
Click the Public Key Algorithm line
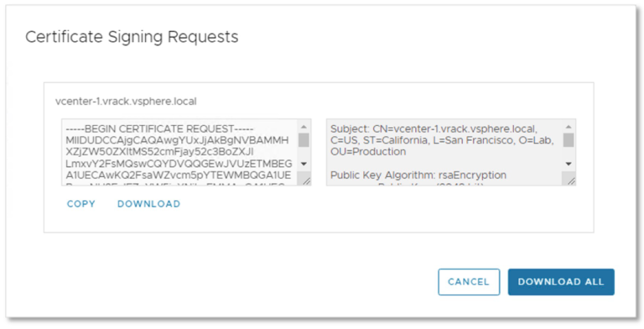pyautogui.click(x=418, y=175)
